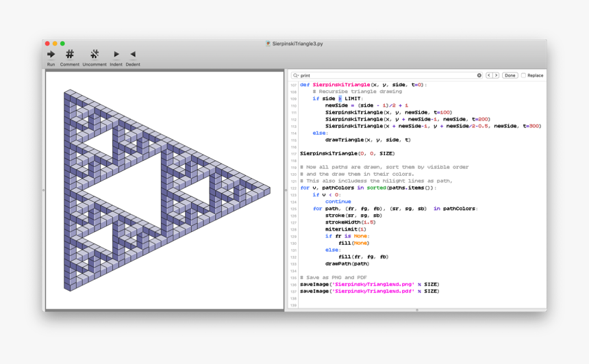
Task: Click the SierpinskiTriangle3.py file icon in title
Action: pyautogui.click(x=268, y=43)
